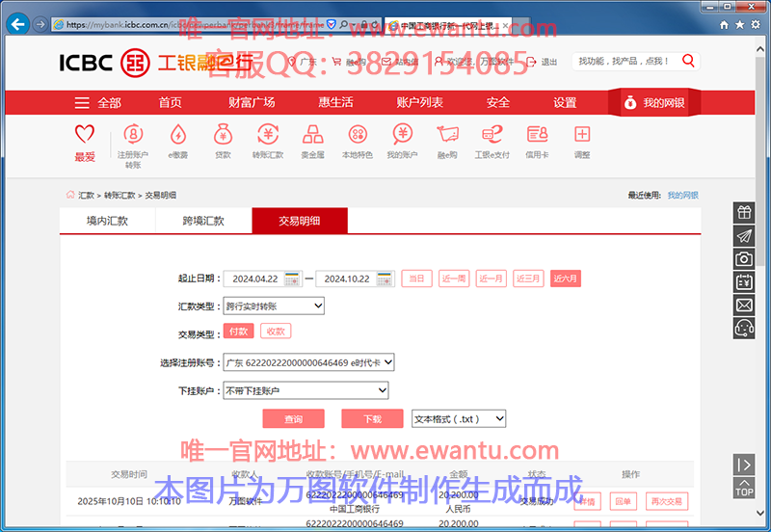Open 注册账户转账 registered account transfer icon
The image size is (771, 532).
coord(133,134)
